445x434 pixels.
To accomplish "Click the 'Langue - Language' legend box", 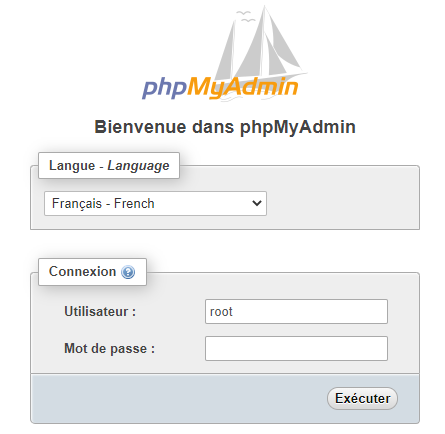I will pos(109,165).
